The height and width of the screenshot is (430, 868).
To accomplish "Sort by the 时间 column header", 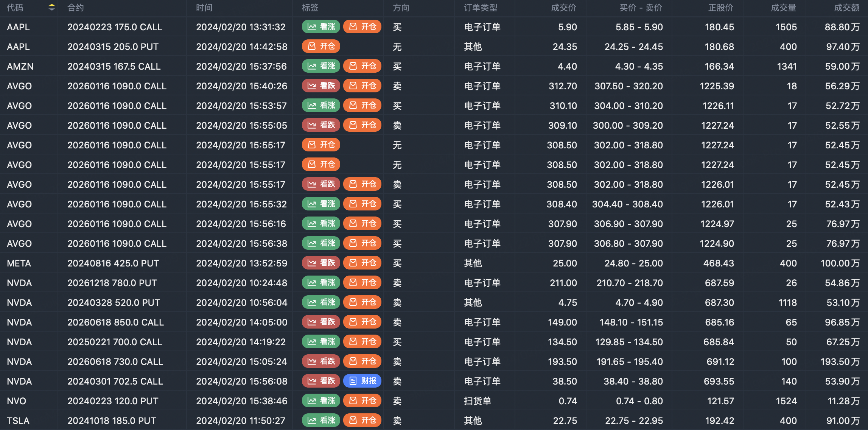I will [x=204, y=8].
